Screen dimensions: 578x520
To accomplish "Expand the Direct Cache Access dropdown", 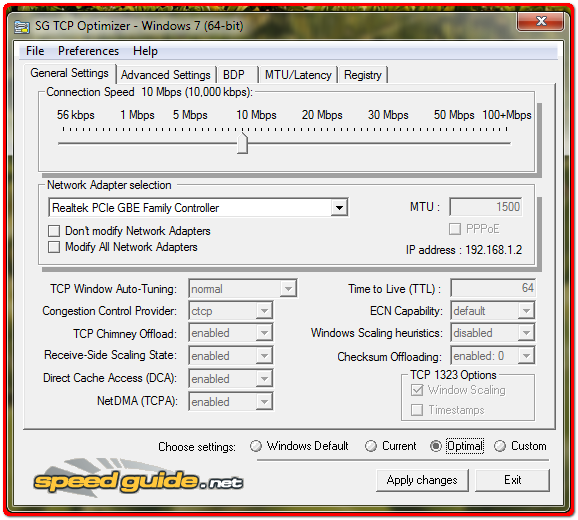I will (264, 379).
